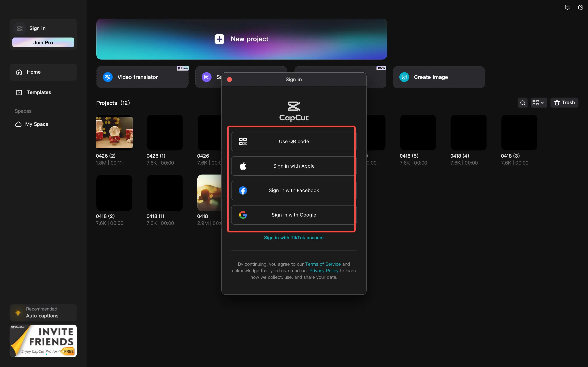Click the Apple sign-in icon

tap(243, 166)
